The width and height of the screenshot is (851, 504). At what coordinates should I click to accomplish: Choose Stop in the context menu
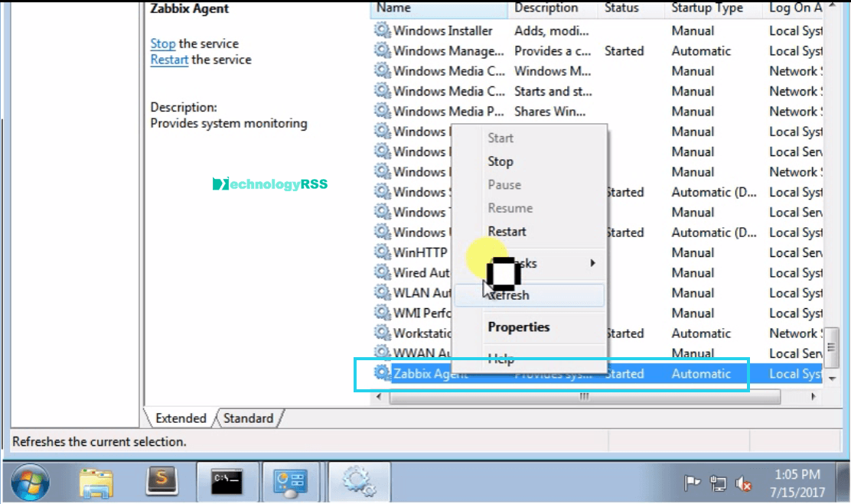500,161
